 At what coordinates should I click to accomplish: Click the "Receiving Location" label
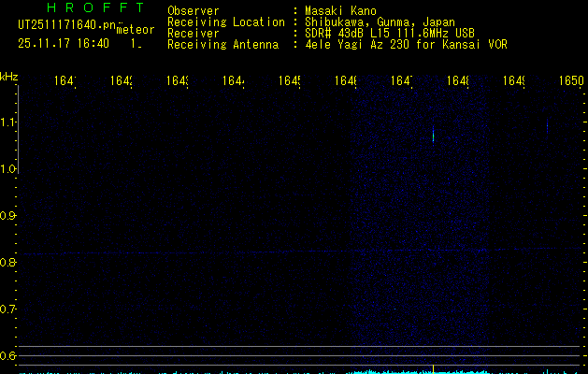tap(226, 22)
